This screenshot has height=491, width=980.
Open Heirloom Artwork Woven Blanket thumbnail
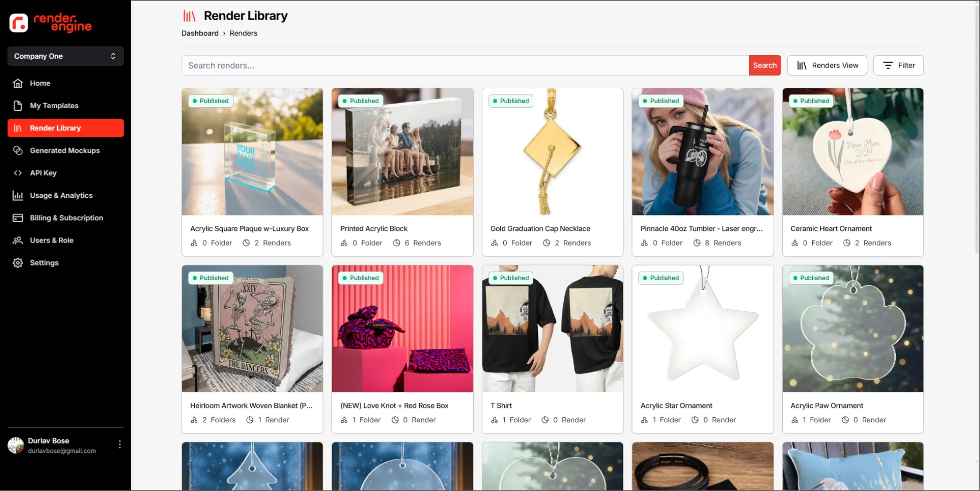coord(252,329)
